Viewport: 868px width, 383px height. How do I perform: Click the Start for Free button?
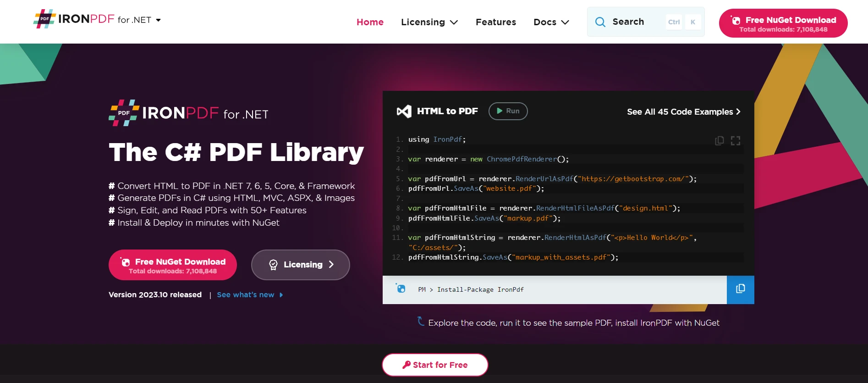435,365
